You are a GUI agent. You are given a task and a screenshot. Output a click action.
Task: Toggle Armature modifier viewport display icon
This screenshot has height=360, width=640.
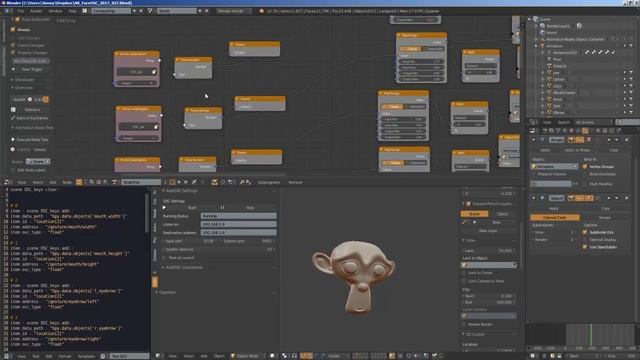pos(579,140)
